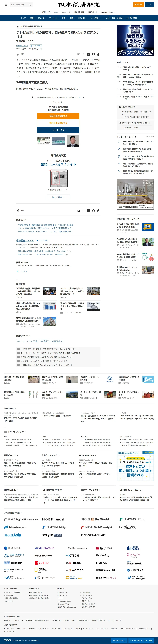Open the LIVE menu item
This screenshot has width=158, height=644.
coord(56,12)
